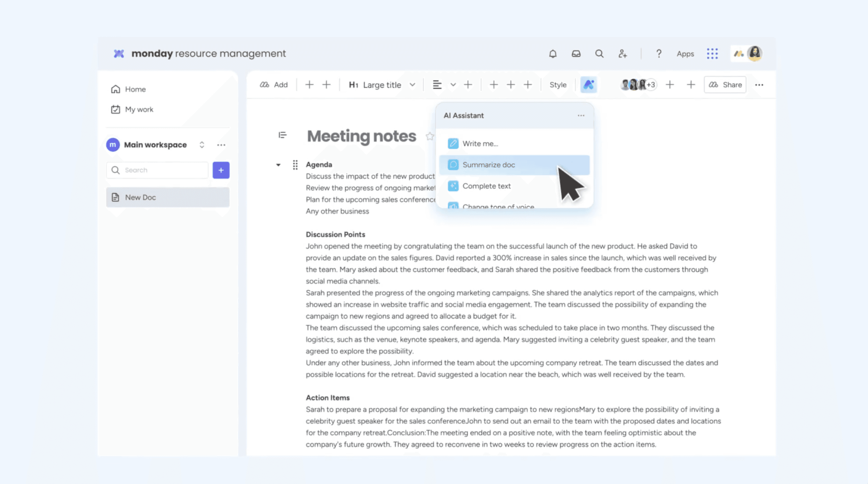
Task: Open the Apps menu in the header
Action: point(685,54)
